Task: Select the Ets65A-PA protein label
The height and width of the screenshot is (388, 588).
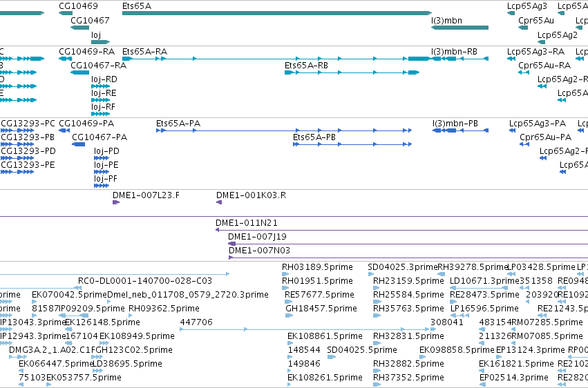Action: pos(178,123)
